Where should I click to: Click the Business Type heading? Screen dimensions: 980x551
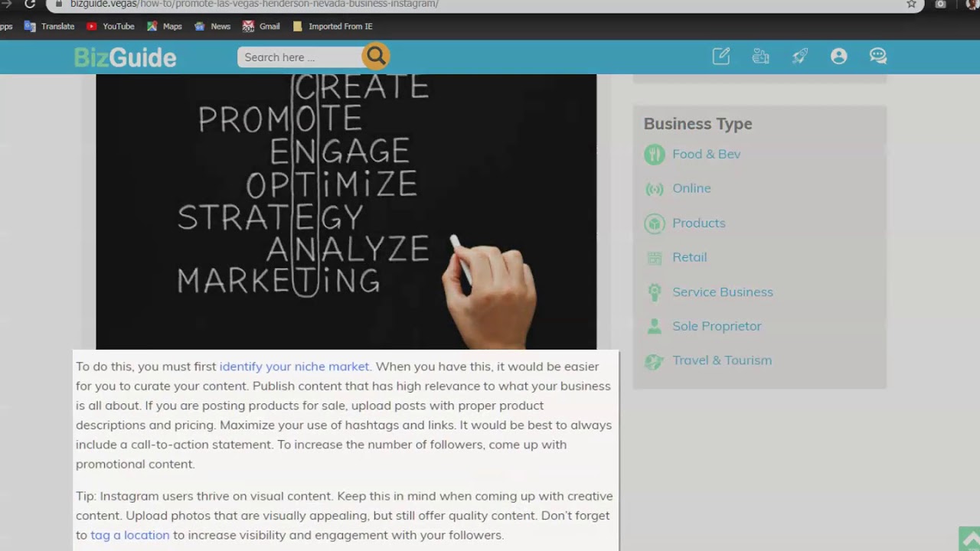(697, 124)
